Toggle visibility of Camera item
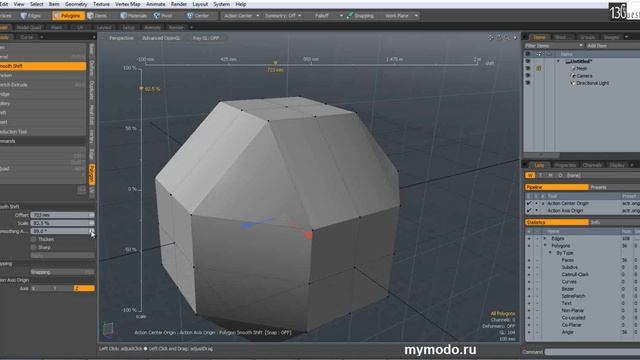640x360 pixels. coord(528,76)
